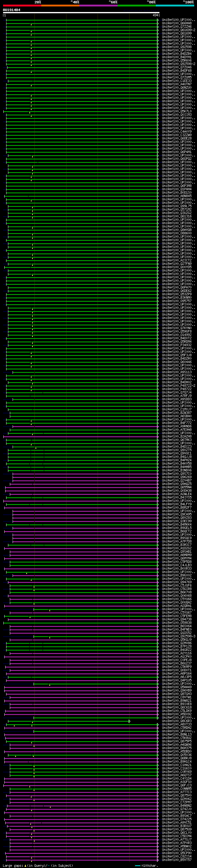Select hit UniRef100_Q92598-3

point(179,636)
